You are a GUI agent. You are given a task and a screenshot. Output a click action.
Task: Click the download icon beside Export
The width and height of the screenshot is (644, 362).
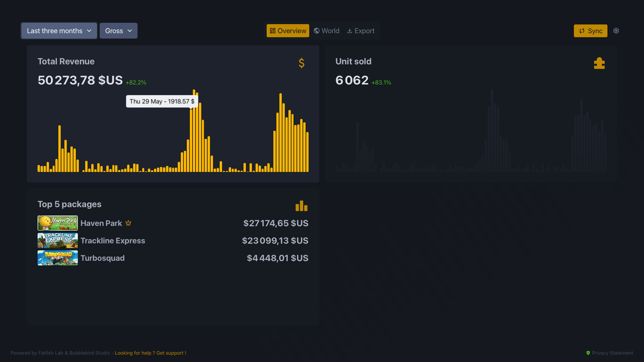coord(350,31)
